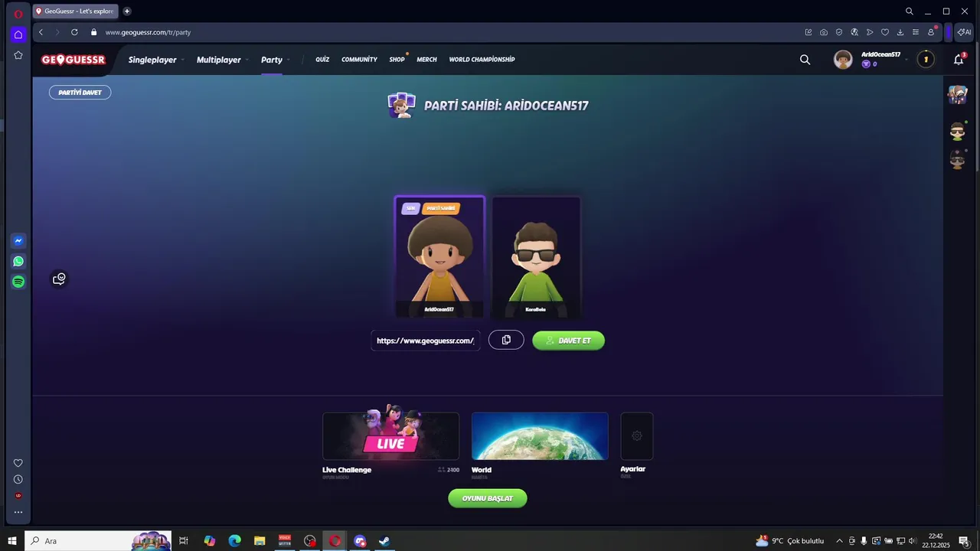Reload the page

[x=74, y=32]
